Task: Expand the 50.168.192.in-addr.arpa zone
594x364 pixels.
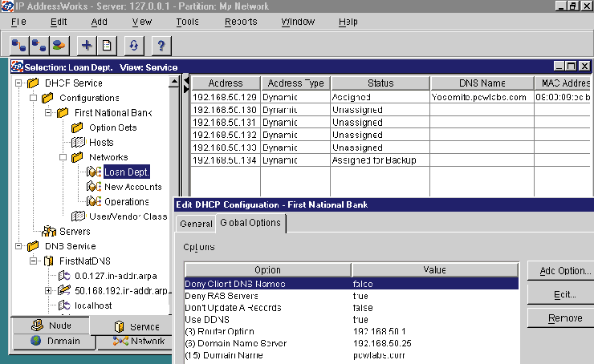Action: point(48,290)
